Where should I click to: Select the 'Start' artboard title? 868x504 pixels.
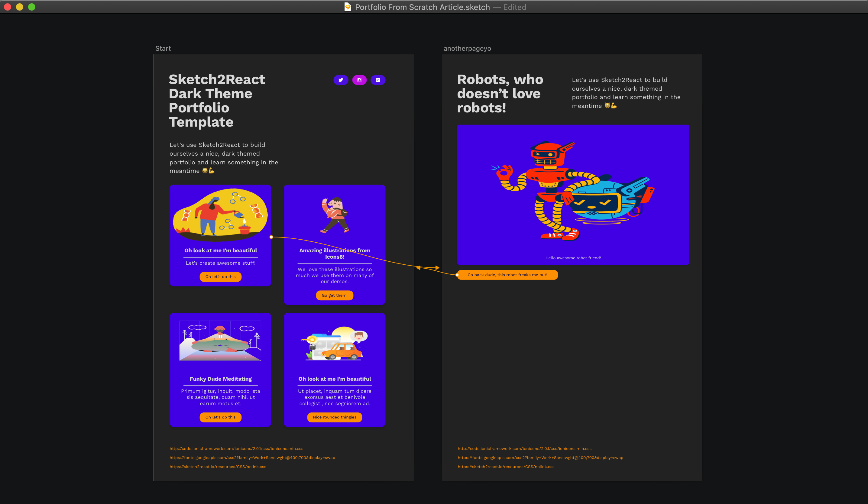click(x=163, y=49)
